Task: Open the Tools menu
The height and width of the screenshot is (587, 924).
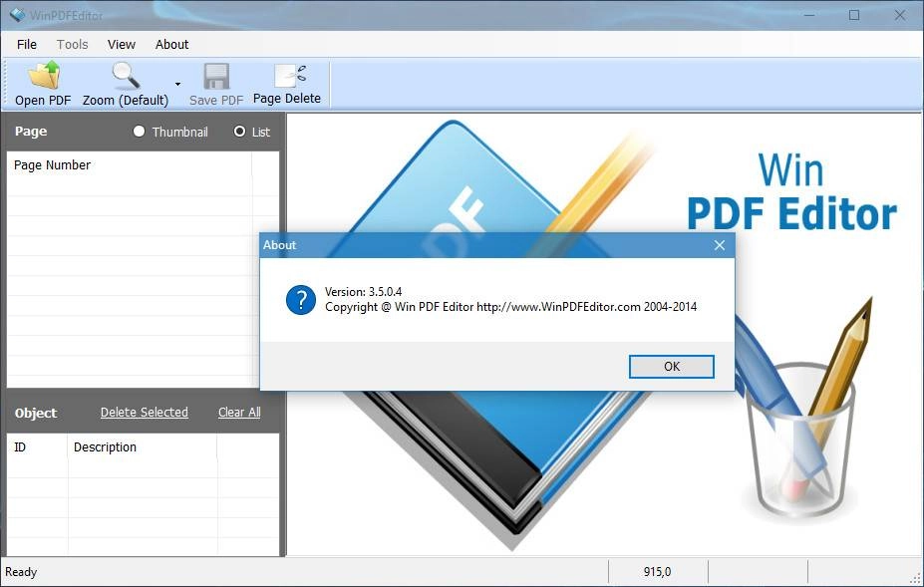Action: pyautogui.click(x=72, y=44)
